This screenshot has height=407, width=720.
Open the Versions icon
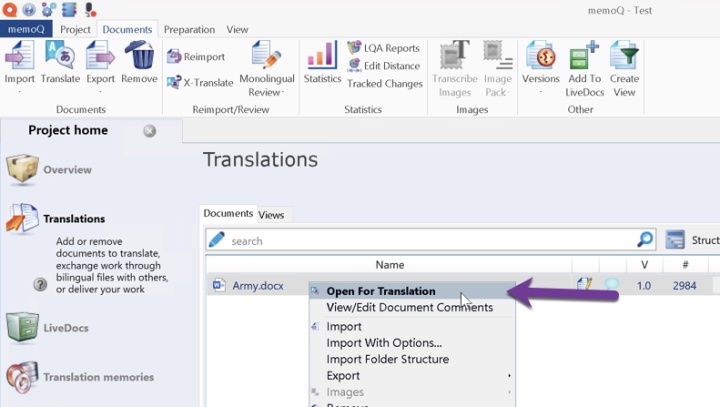point(540,57)
